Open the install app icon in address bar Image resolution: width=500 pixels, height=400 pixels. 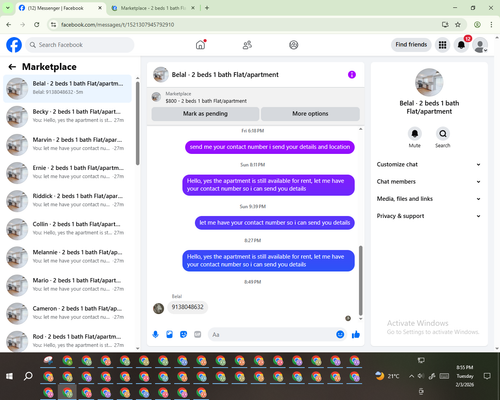click(445, 25)
